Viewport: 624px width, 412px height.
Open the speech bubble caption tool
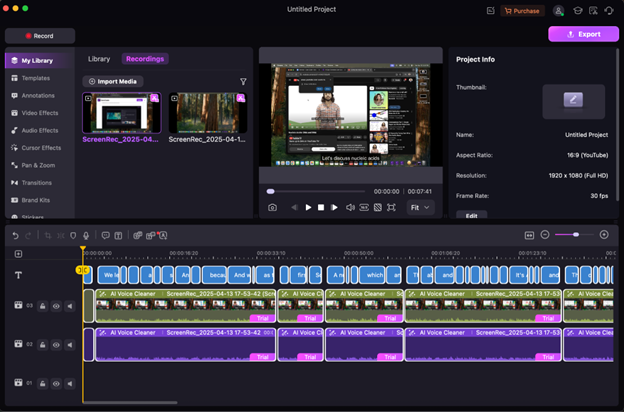pos(105,236)
